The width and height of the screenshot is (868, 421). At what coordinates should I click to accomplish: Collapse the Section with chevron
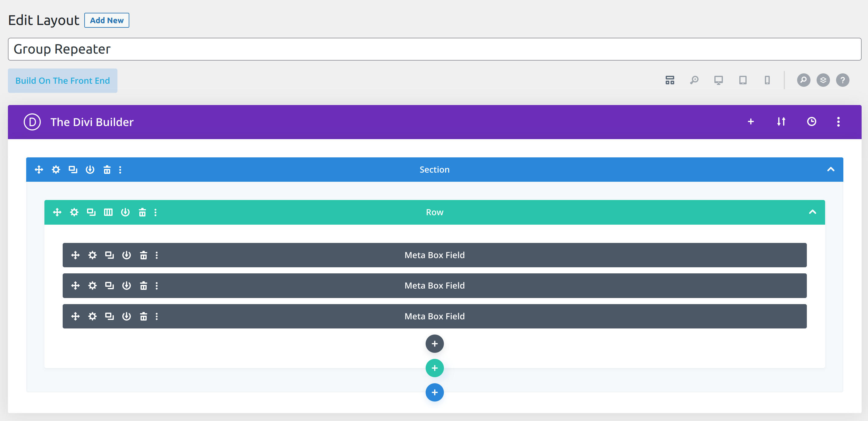pos(831,170)
